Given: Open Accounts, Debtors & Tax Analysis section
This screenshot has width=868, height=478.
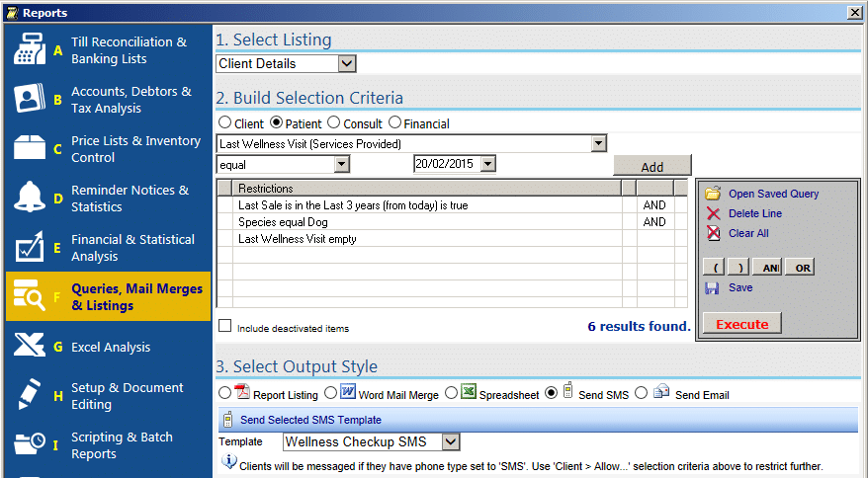Looking at the screenshot, I should 108,99.
